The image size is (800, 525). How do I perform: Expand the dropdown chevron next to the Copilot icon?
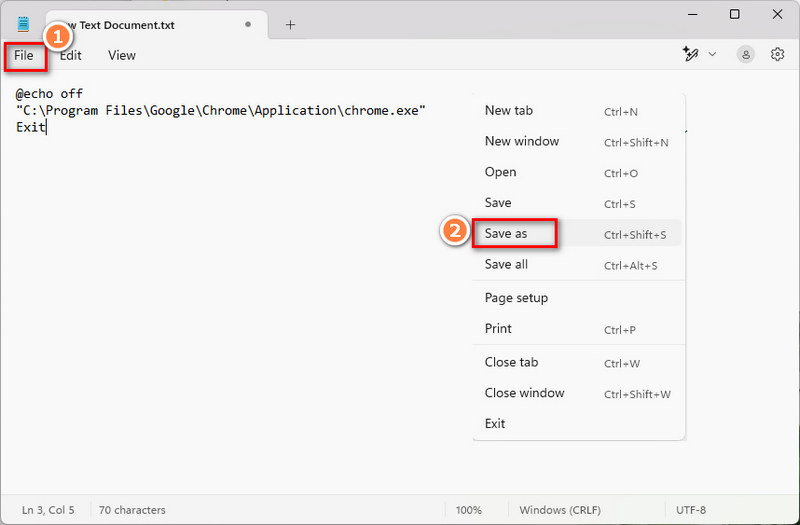pyautogui.click(x=712, y=54)
